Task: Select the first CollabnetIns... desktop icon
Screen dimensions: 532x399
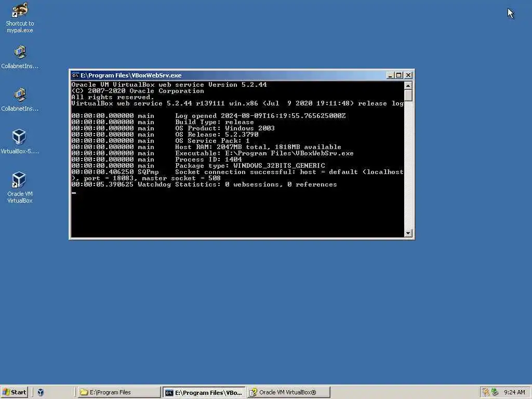Action: [20, 57]
